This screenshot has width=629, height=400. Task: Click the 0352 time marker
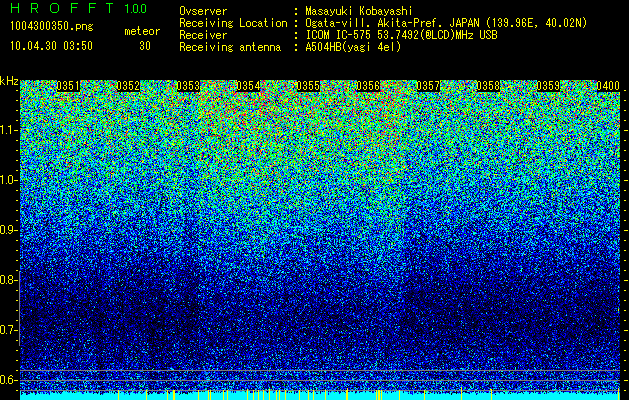pos(128,86)
